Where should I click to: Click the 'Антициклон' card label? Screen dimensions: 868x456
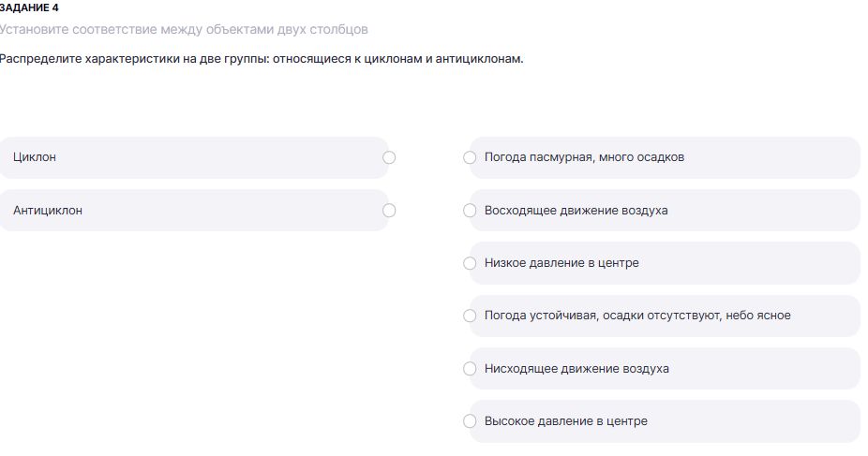[48, 211]
